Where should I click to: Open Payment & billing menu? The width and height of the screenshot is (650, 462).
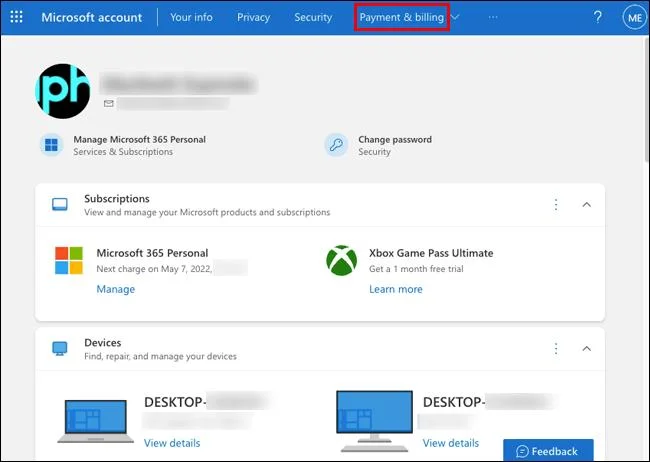[401, 17]
